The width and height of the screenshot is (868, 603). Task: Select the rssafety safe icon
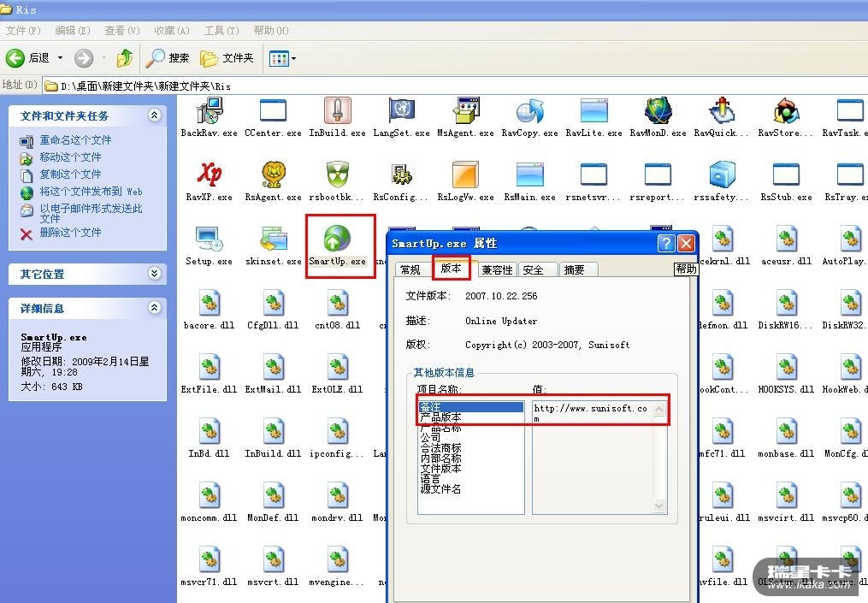click(x=722, y=174)
